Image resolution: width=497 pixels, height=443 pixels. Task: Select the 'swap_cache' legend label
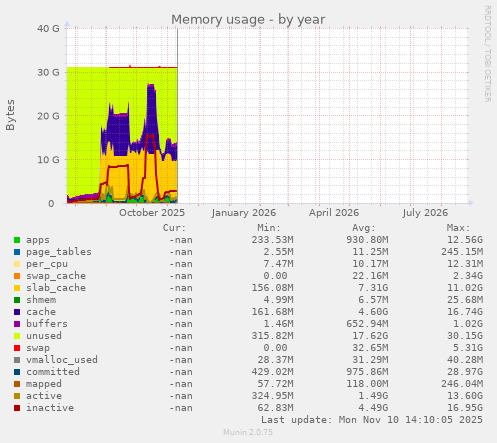coord(56,276)
